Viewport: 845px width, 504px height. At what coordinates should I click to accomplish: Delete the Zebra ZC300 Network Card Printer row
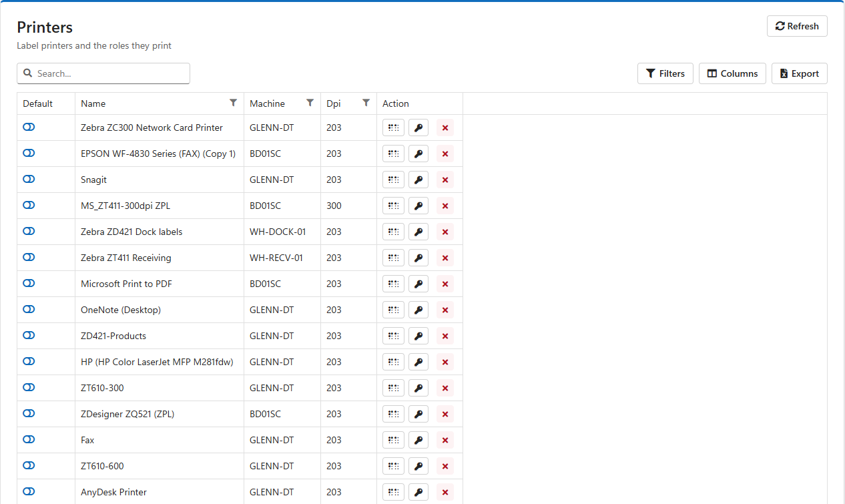pyautogui.click(x=445, y=128)
